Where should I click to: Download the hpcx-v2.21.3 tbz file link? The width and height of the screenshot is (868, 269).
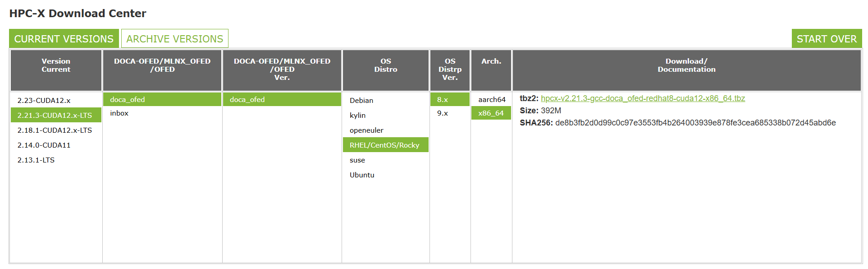[x=643, y=98]
